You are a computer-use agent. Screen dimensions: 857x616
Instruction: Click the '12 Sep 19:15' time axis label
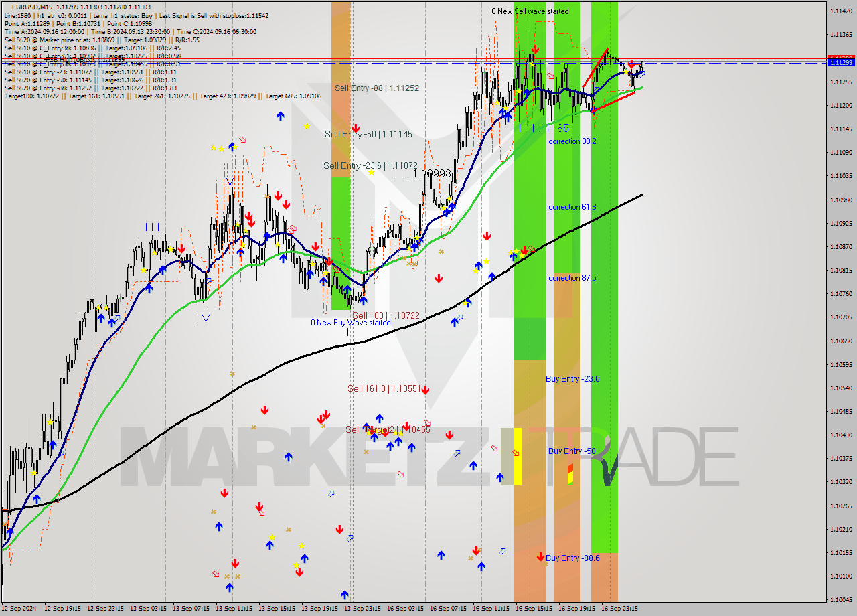point(62,609)
